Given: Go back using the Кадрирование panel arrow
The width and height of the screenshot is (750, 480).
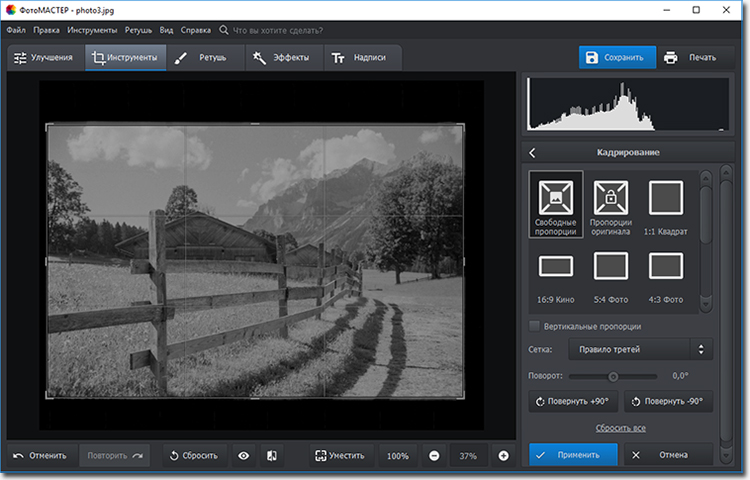Looking at the screenshot, I should coord(533,152).
